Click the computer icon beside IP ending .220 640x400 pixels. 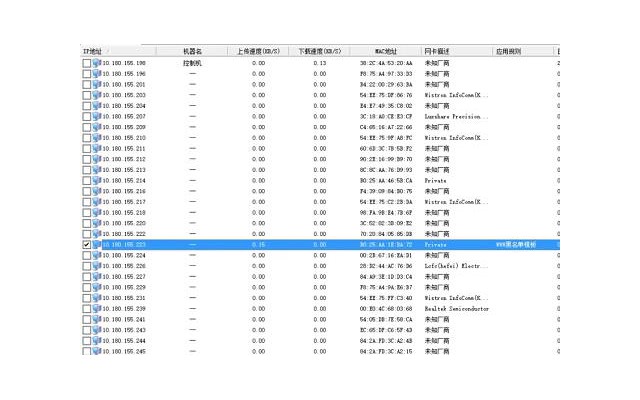click(97, 223)
